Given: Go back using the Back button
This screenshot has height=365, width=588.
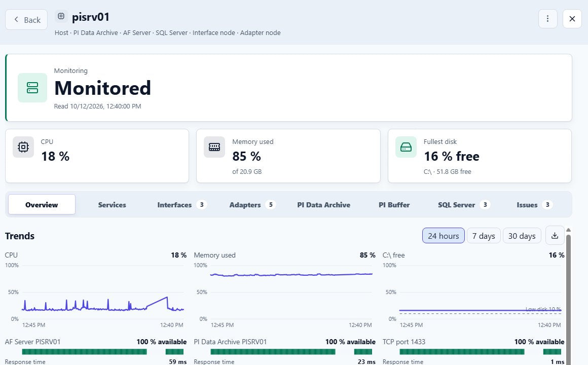Looking at the screenshot, I should tap(26, 19).
